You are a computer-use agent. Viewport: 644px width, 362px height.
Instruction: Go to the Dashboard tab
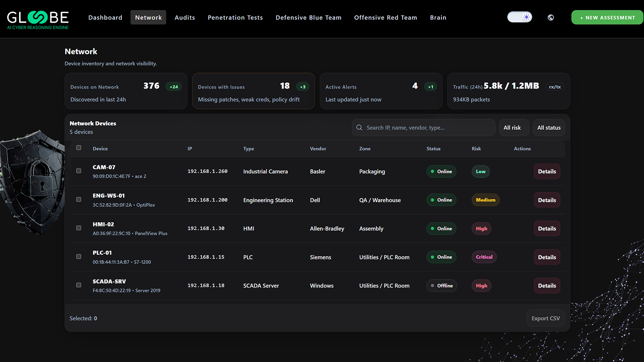[105, 18]
